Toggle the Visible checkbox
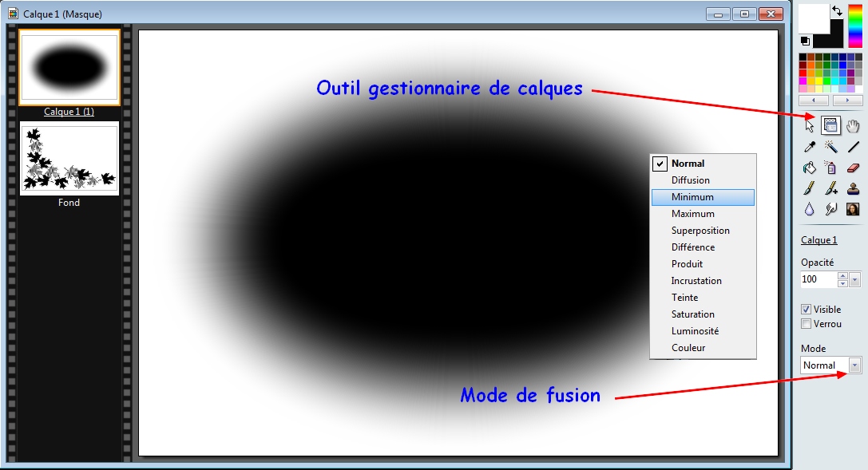The image size is (868, 470). [806, 309]
